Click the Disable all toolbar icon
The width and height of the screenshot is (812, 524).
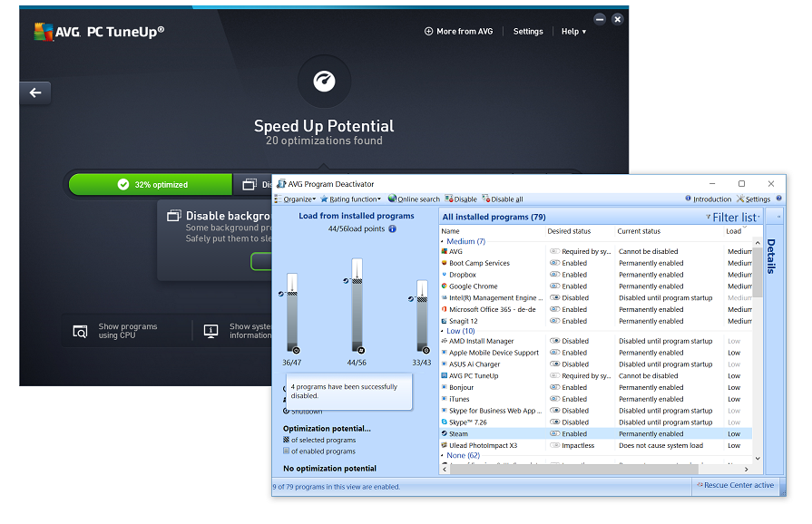(486, 199)
